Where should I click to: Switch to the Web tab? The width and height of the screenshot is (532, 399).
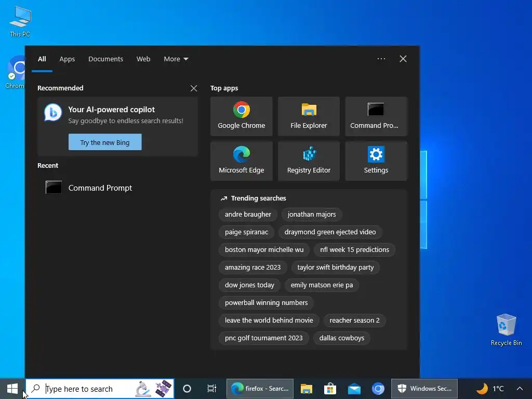point(143,59)
